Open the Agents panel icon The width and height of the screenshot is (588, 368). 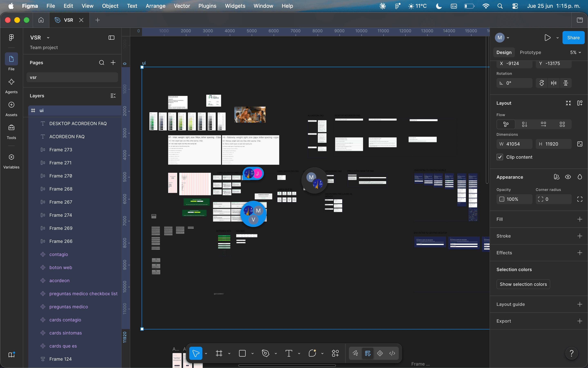coord(11,82)
